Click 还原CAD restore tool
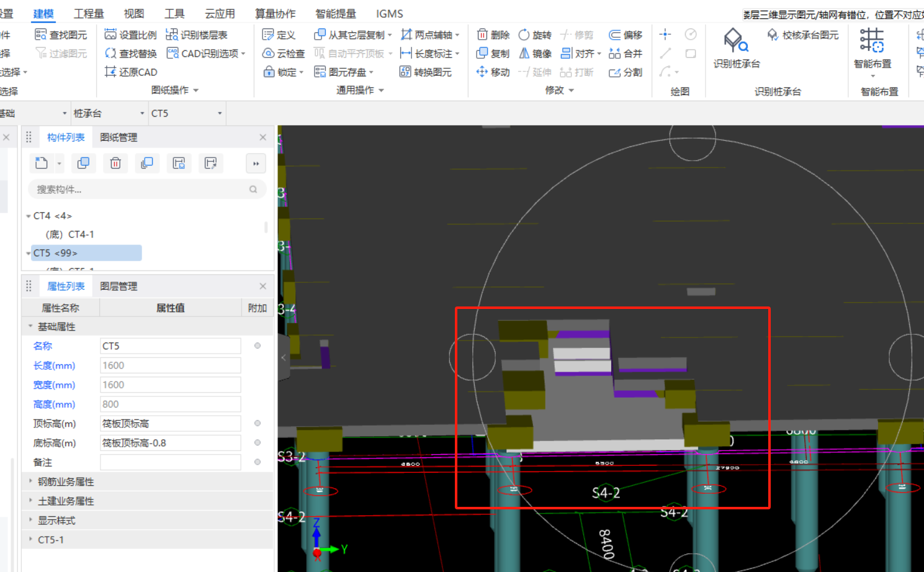The image size is (924, 572). (130, 72)
